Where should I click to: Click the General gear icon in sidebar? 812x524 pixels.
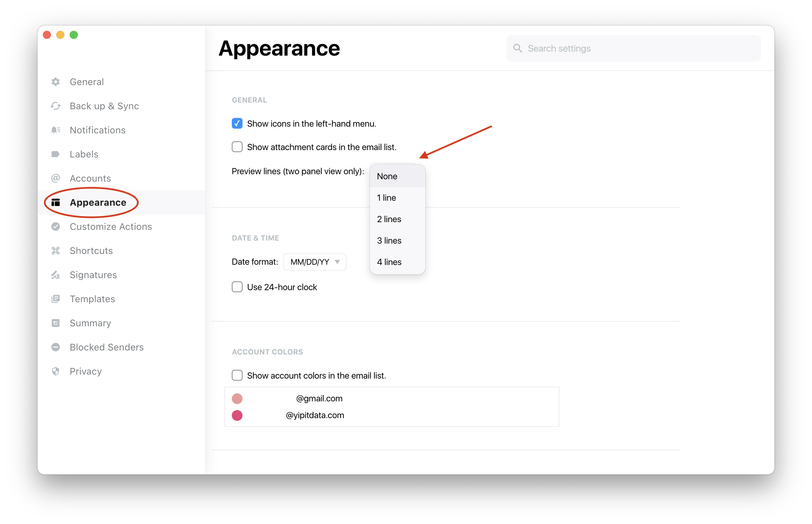56,82
